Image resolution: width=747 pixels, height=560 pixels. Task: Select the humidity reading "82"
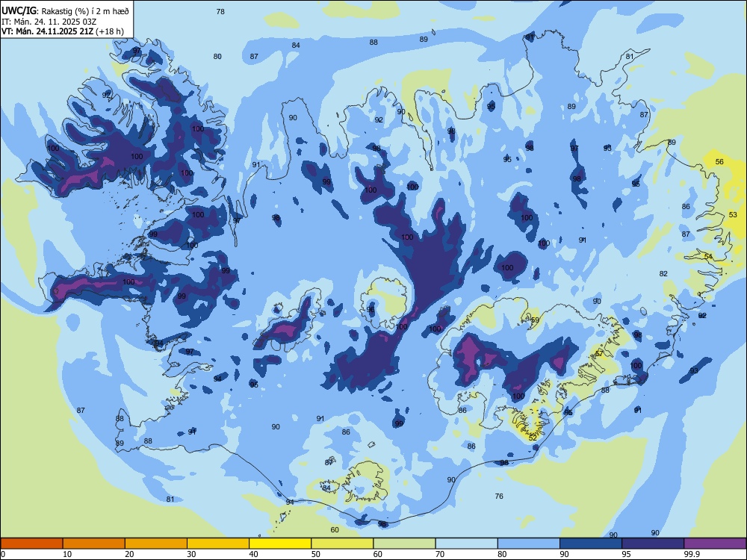(x=663, y=273)
